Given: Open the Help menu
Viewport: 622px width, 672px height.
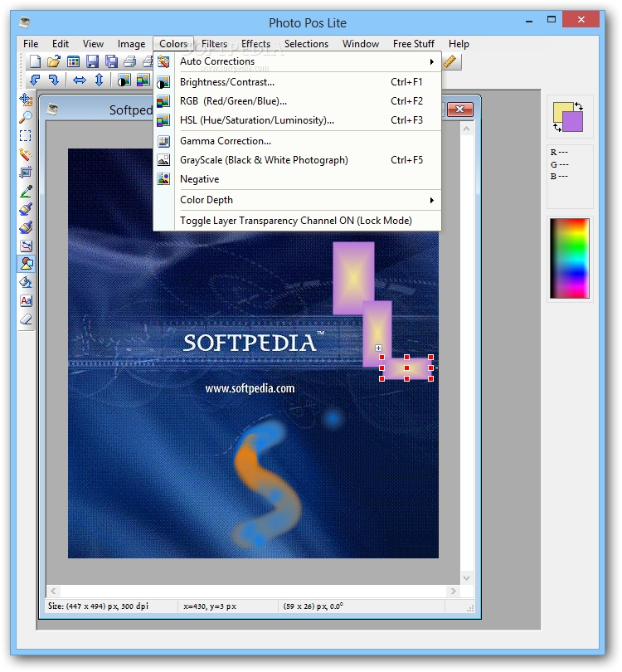Looking at the screenshot, I should pos(459,44).
